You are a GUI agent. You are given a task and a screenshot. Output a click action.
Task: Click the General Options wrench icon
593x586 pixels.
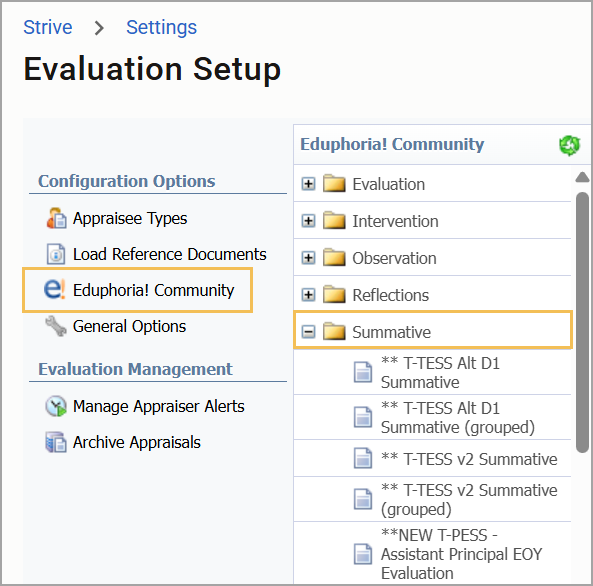click(x=56, y=326)
